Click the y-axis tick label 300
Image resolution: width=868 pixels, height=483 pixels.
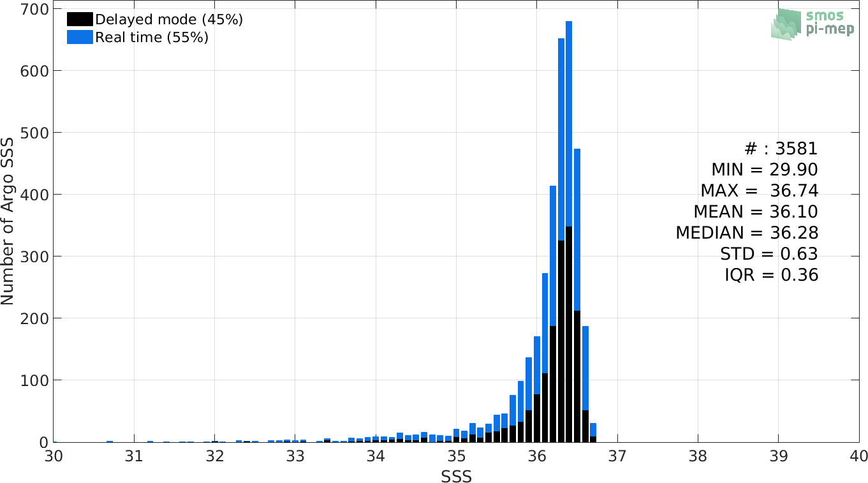click(x=34, y=256)
